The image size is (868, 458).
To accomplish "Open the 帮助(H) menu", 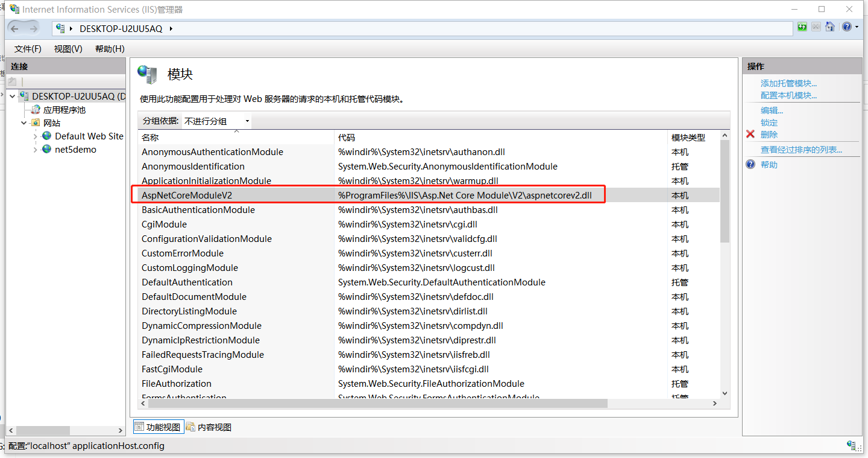I will tap(110, 49).
